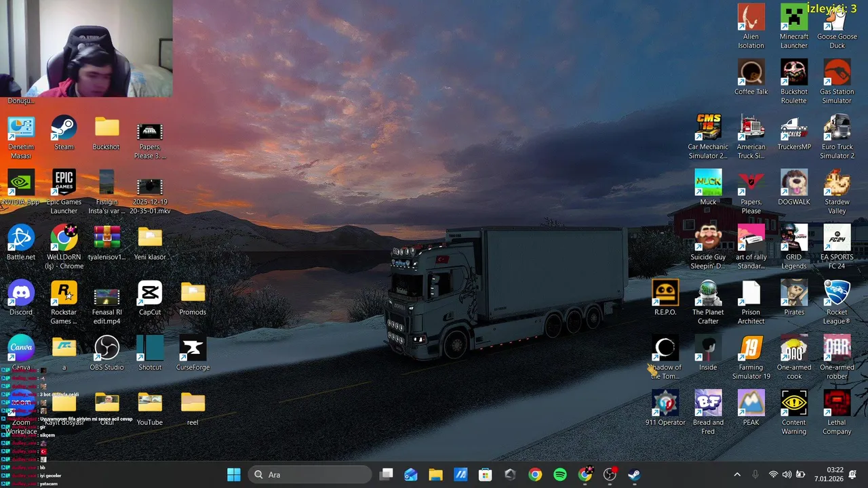
Task: Open the Denetim Masası shortcut
Action: click(x=21, y=138)
